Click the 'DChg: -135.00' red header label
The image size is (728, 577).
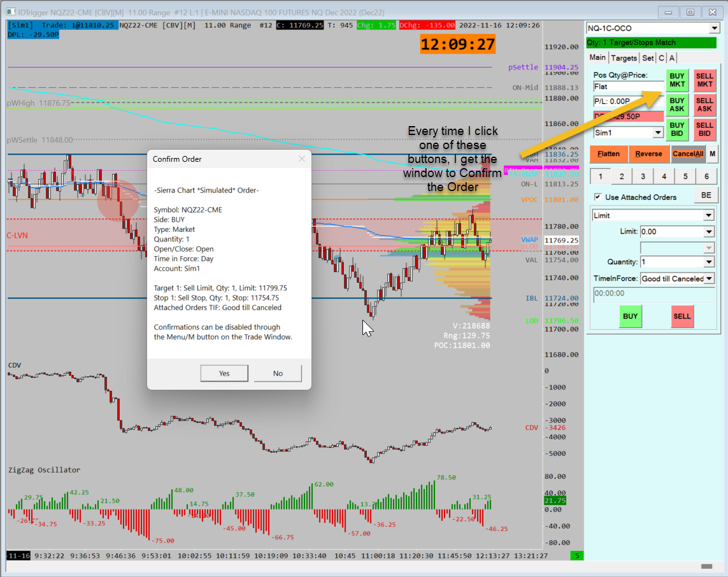coord(427,25)
